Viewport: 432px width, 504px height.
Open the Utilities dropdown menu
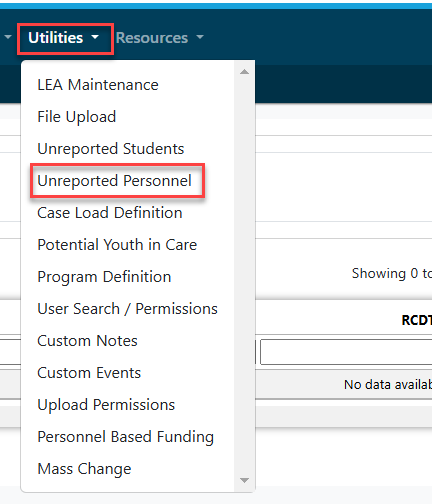64,38
